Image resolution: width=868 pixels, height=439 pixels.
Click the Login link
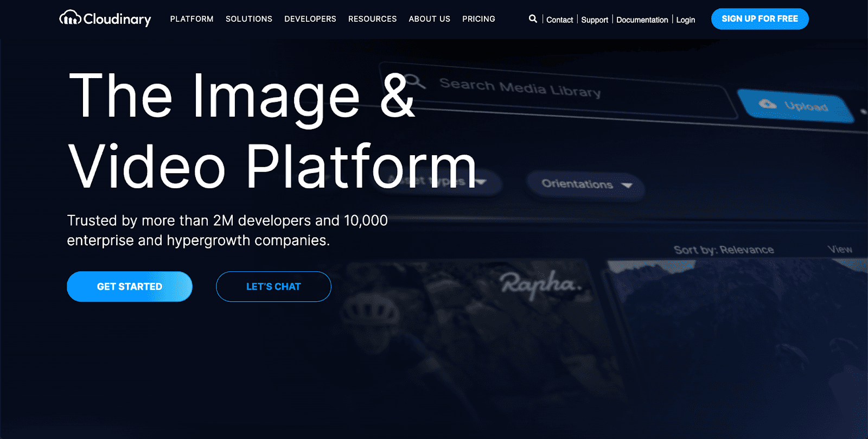[686, 20]
